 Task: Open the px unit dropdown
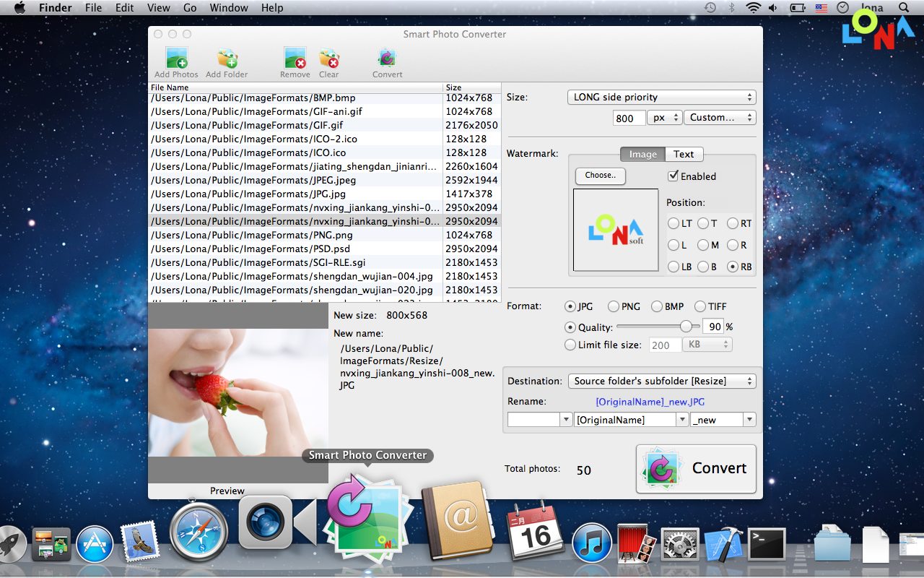665,118
